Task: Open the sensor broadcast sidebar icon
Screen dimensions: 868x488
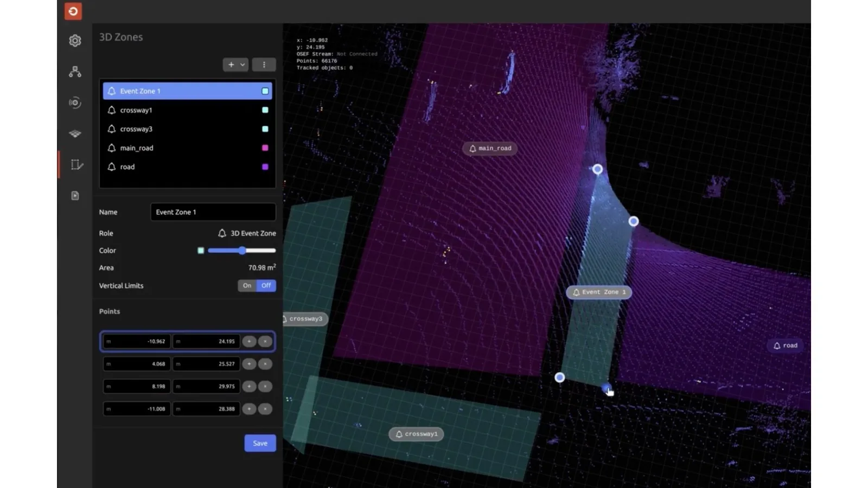Action: tap(75, 102)
